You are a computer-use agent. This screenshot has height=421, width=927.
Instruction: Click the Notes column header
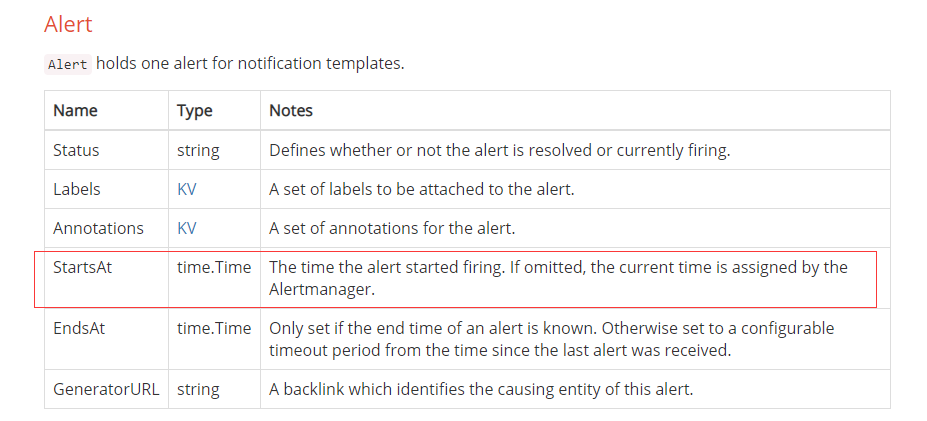[x=291, y=110]
